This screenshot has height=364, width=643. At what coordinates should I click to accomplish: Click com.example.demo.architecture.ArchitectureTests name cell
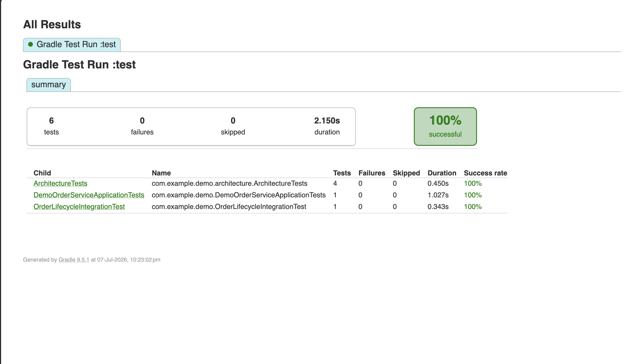pos(229,184)
